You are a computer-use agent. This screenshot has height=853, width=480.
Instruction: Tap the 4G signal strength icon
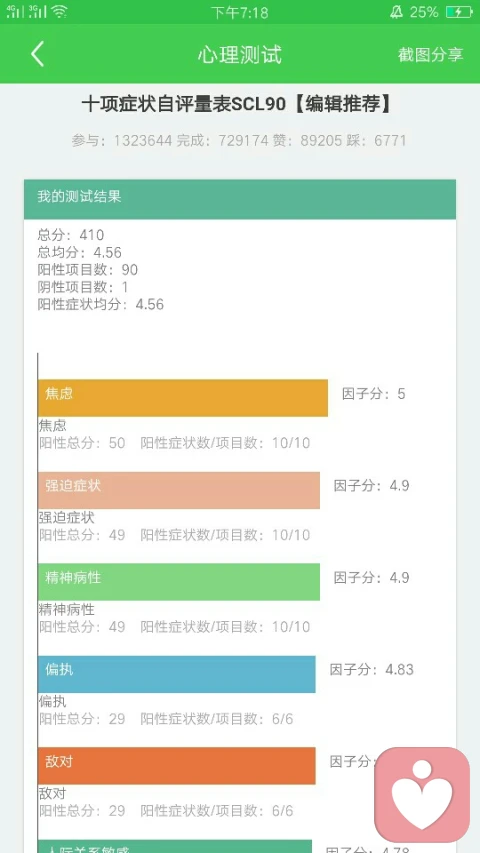tap(15, 11)
